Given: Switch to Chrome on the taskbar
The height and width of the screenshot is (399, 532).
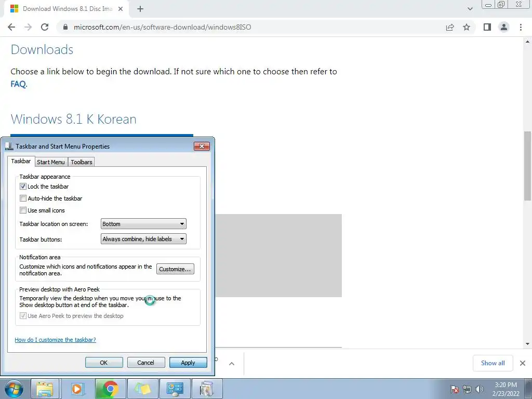Looking at the screenshot, I should click(x=110, y=389).
